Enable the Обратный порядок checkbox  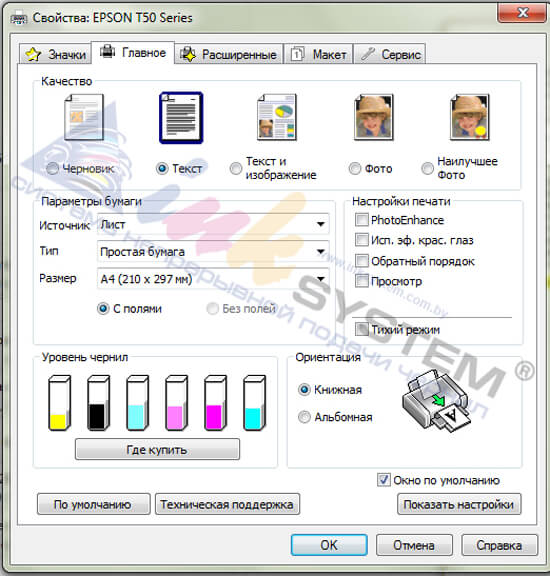click(x=362, y=261)
